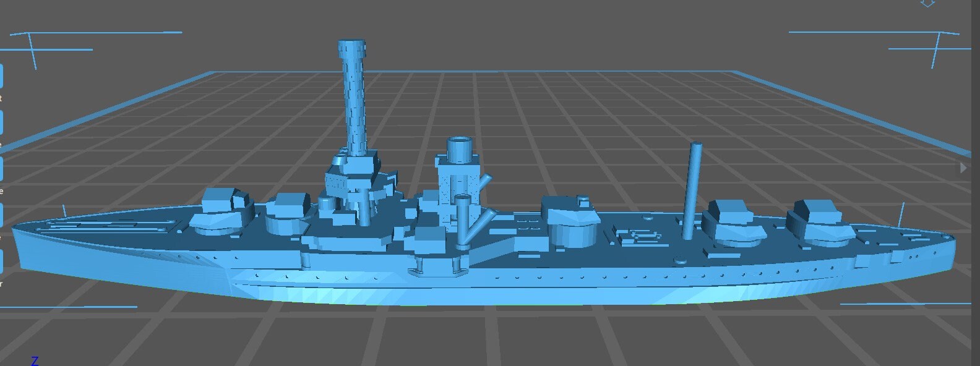Click the down-arrow icon at top right
The image size is (980, 366).
[x=926, y=3]
